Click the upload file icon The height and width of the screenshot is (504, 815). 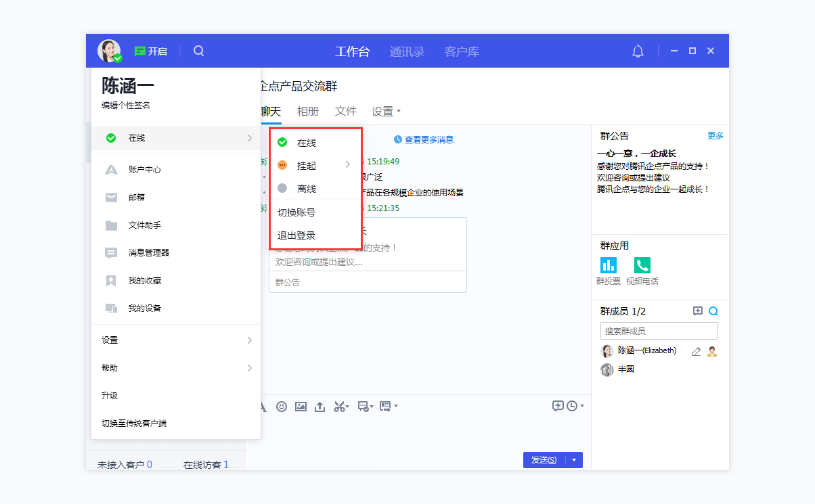point(320,406)
